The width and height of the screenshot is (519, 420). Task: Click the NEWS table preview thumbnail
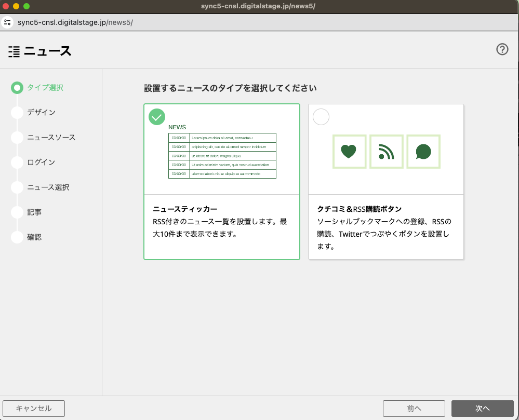click(222, 152)
